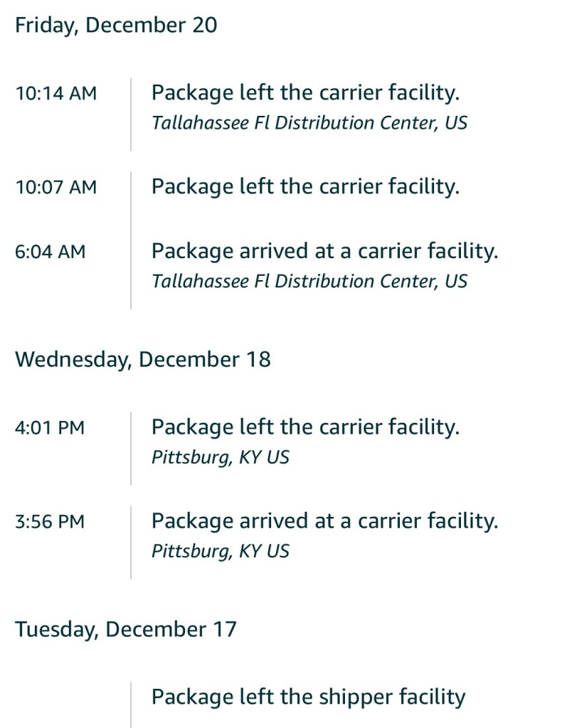The width and height of the screenshot is (577, 728).
Task: Click 'Pittsburg, KY US' under the 3:56 PM event
Action: coord(221,551)
